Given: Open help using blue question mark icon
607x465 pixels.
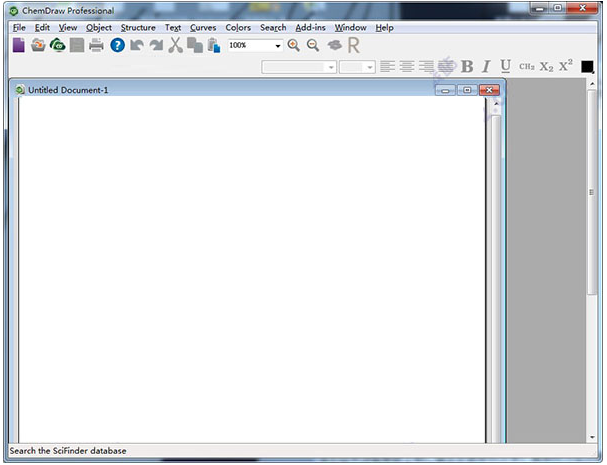Looking at the screenshot, I should click(117, 45).
